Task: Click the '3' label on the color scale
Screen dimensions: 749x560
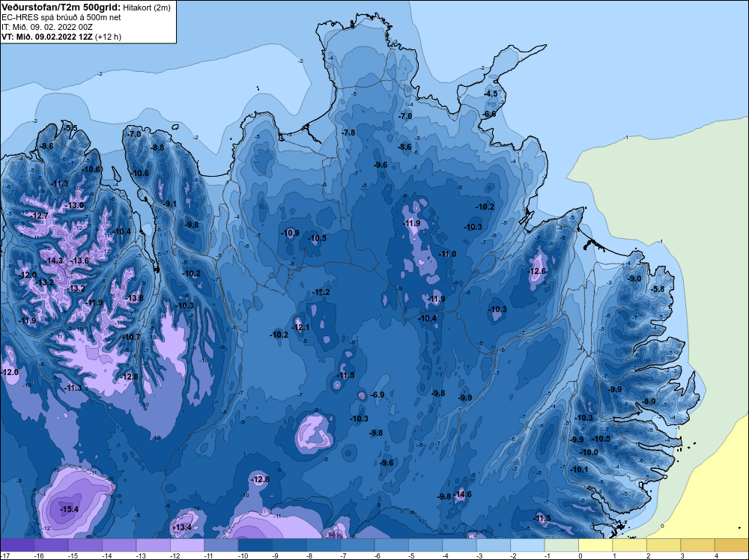Action: (682, 556)
